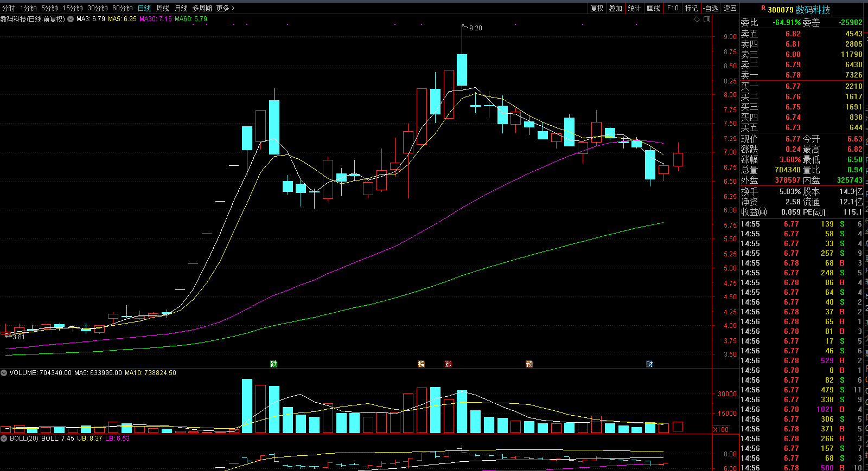Viewport: 868px width, 471px height.
Task: Click the 3.81 low price label
Action: tap(18, 337)
